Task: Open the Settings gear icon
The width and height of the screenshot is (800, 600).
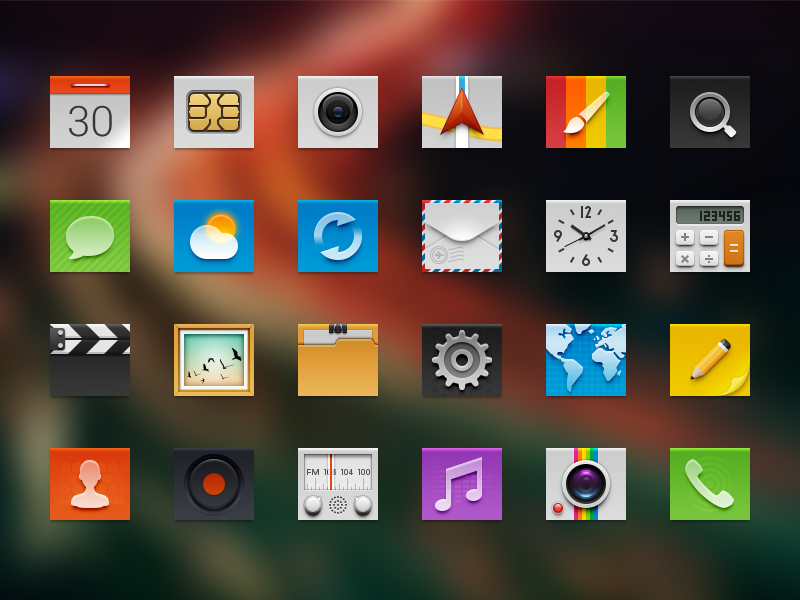Action: 462,360
